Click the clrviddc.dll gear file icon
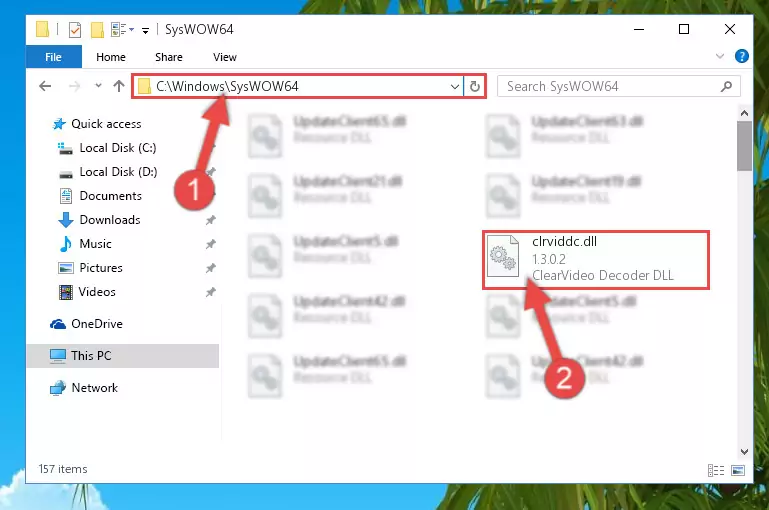 (x=503, y=255)
